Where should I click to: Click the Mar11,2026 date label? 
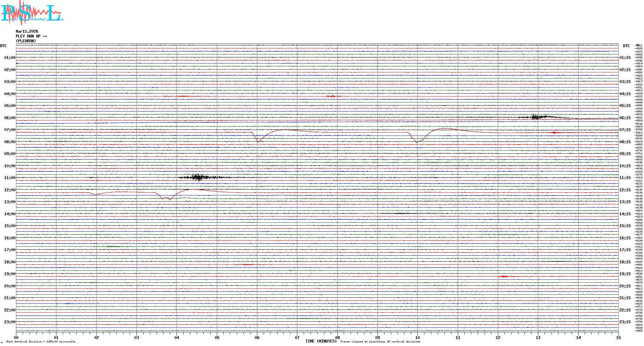pyautogui.click(x=27, y=31)
